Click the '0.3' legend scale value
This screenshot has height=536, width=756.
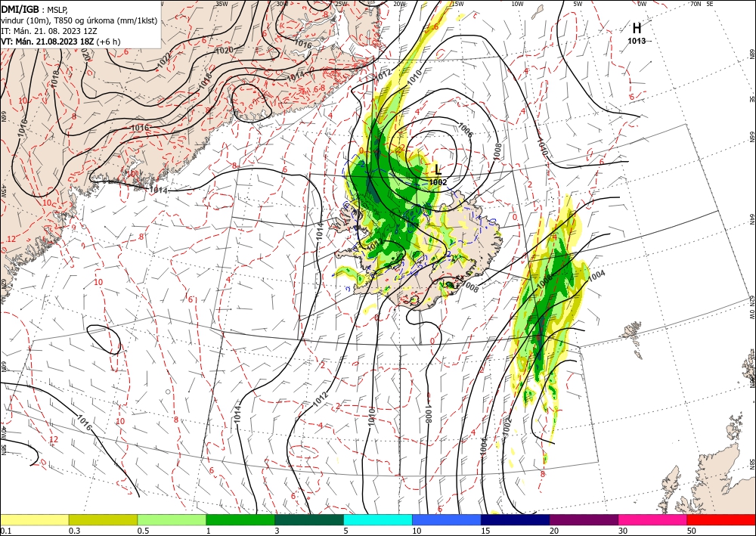[74, 531]
